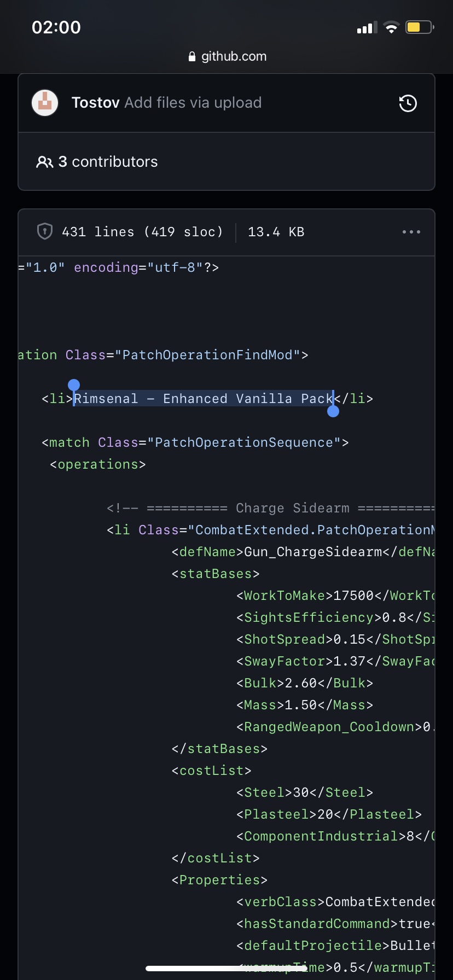The height and width of the screenshot is (980, 453).
Task: Tap Tostov's profile avatar
Action: tap(45, 103)
